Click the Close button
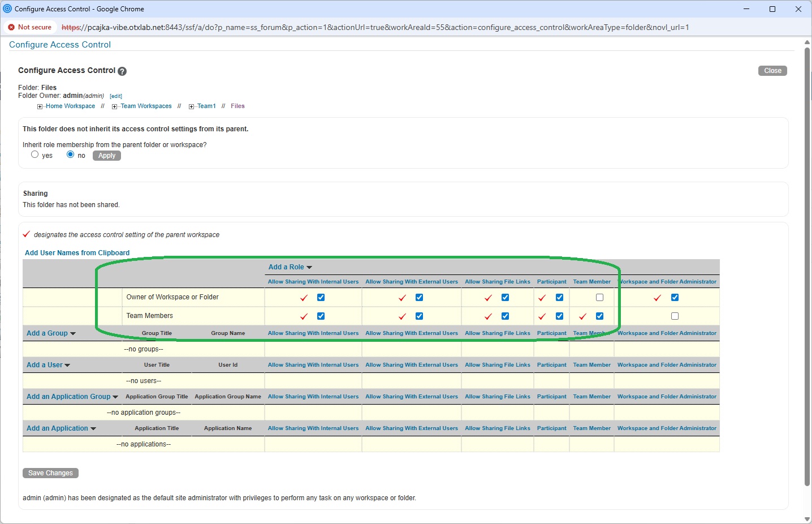This screenshot has width=812, height=524. [x=772, y=71]
